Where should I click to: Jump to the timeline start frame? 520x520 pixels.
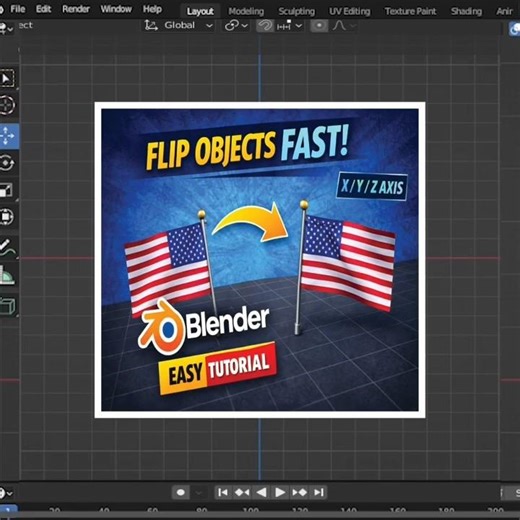click(223, 492)
